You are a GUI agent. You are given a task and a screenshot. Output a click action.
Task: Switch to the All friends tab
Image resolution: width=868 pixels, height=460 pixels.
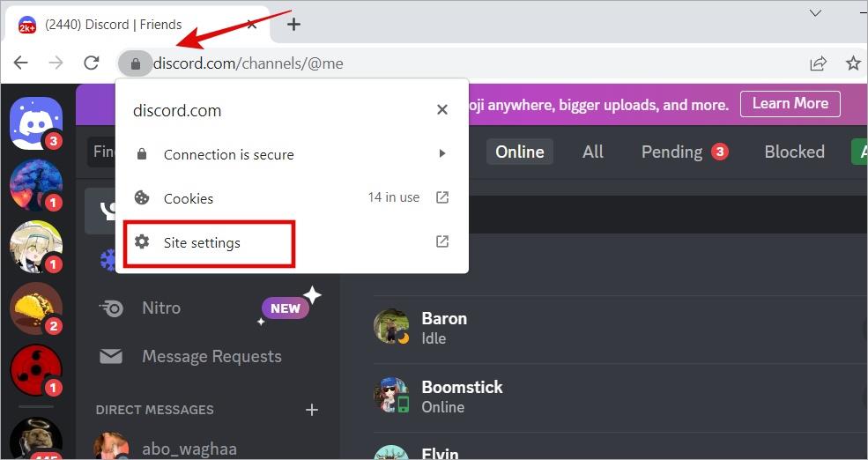coord(592,152)
